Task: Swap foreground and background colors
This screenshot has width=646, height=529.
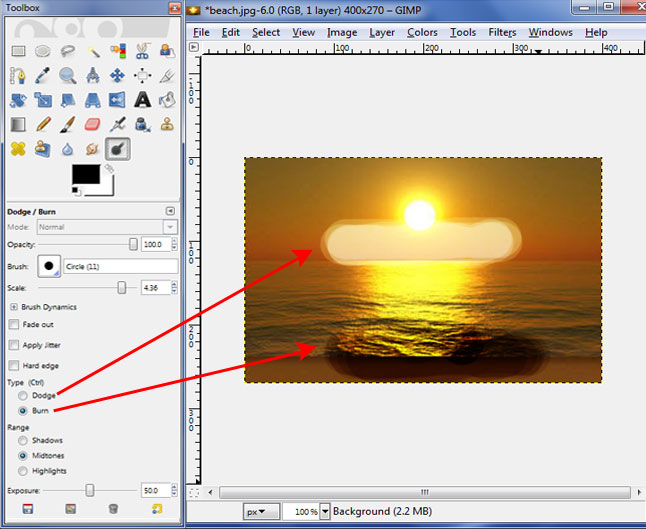Action: (x=109, y=169)
